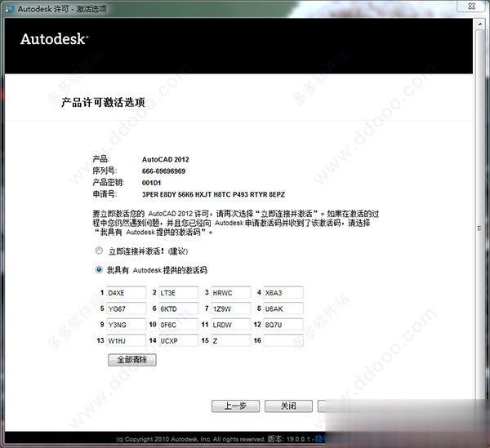
Task: Select the I have an Autodesk activation code radio button
Action: 99,269
